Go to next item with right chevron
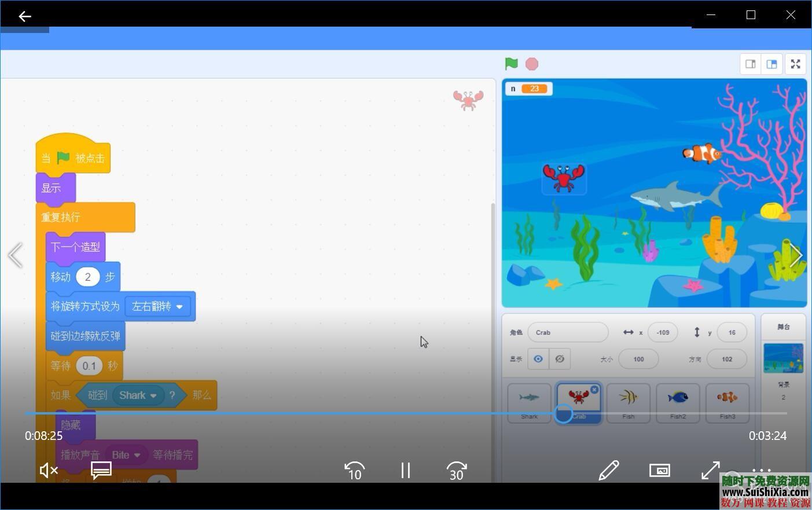This screenshot has width=812, height=510. tap(796, 255)
